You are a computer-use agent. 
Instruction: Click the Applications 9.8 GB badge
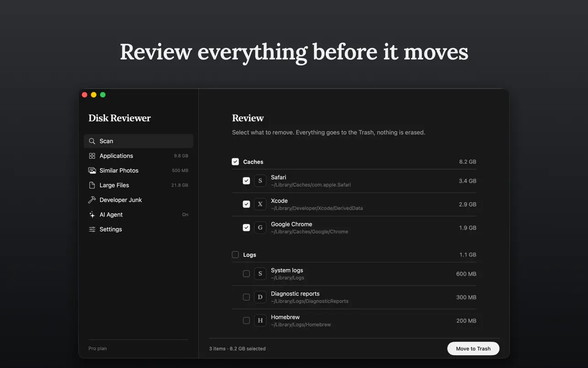coord(181,156)
